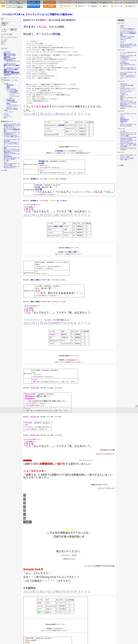Click frog.png broken image in third table
138x644 pixels.
click(x=53, y=340)
